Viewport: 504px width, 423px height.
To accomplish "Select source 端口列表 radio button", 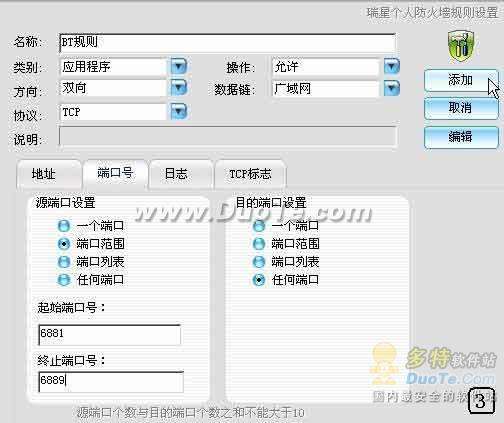I will tap(64, 262).
